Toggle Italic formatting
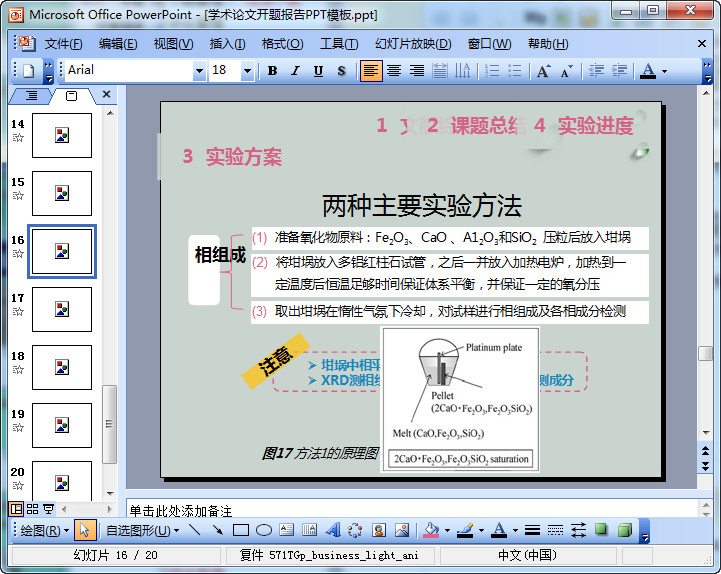 click(x=295, y=71)
